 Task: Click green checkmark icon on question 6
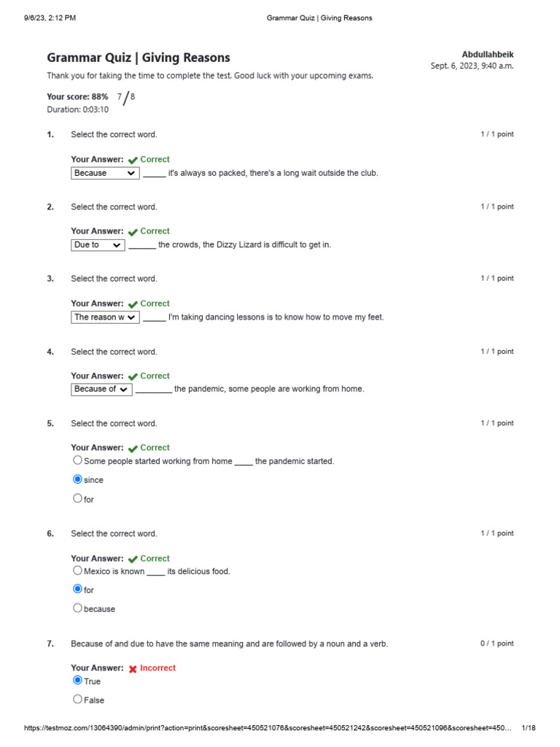tap(133, 560)
